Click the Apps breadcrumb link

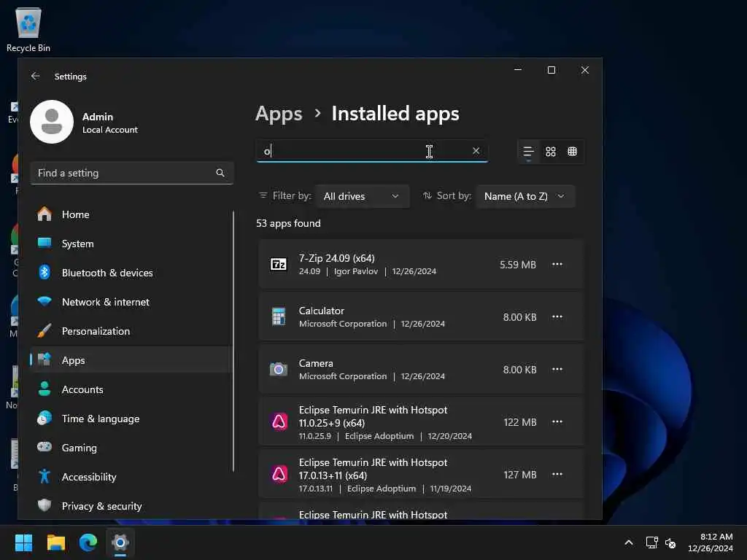point(279,114)
